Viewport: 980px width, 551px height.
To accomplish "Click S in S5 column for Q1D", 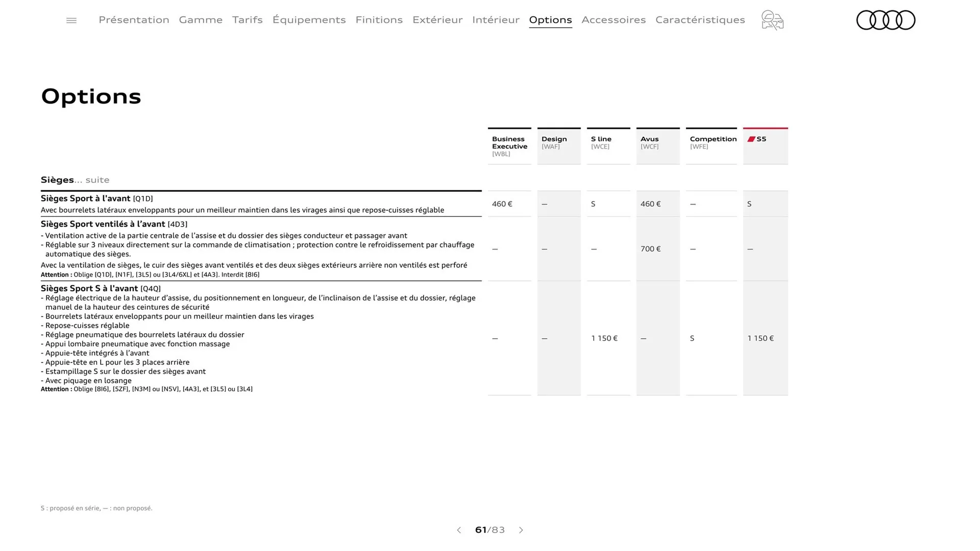I will pyautogui.click(x=749, y=204).
